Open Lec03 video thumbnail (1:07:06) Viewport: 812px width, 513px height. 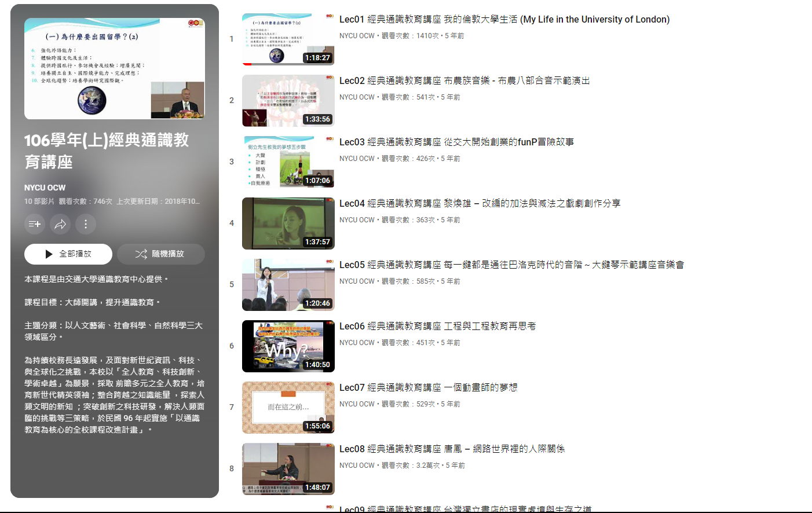288,162
